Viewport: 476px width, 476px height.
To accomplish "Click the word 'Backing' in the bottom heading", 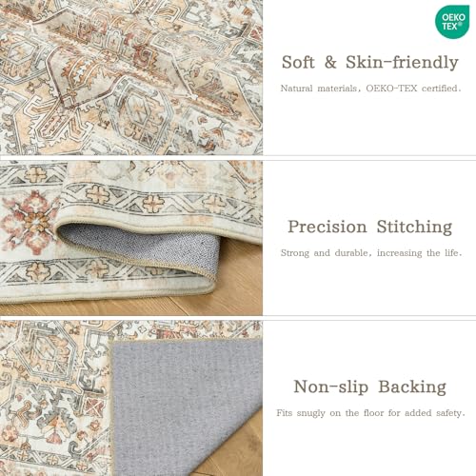I will [x=412, y=387].
